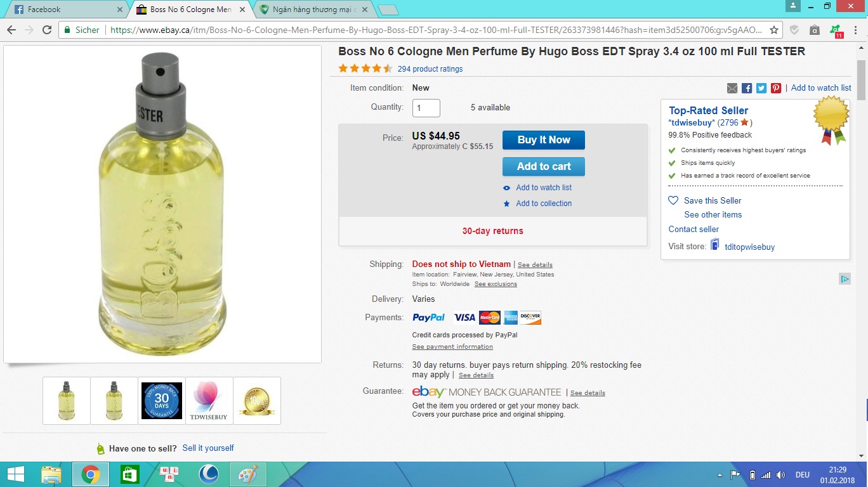Toggle star Add to collection
Screen dimensions: 868x487
coord(506,204)
